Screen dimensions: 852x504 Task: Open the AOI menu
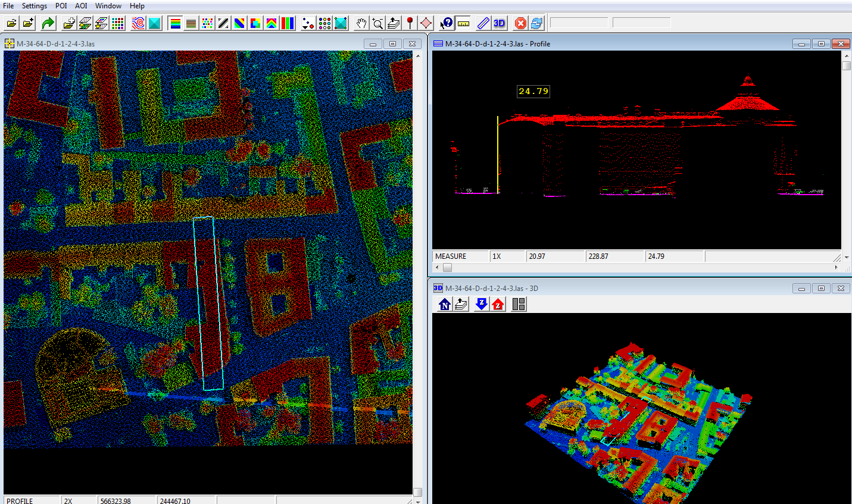click(82, 6)
